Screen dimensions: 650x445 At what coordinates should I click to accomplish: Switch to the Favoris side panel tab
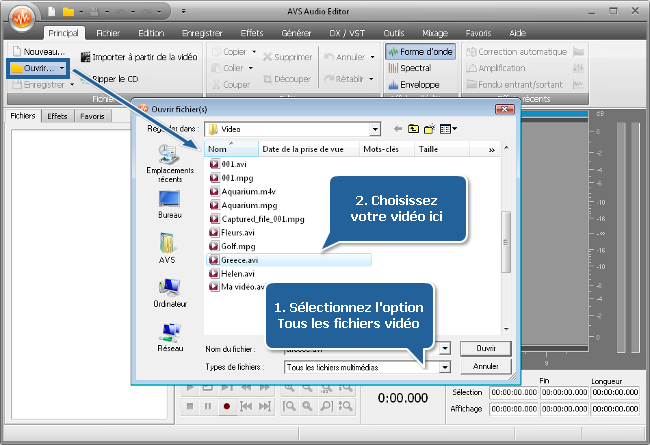click(x=92, y=116)
